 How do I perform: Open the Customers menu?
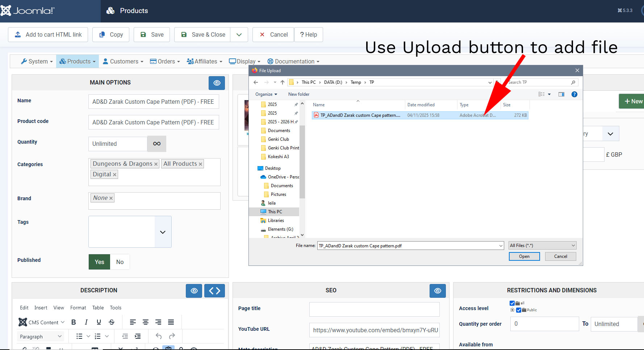[123, 62]
